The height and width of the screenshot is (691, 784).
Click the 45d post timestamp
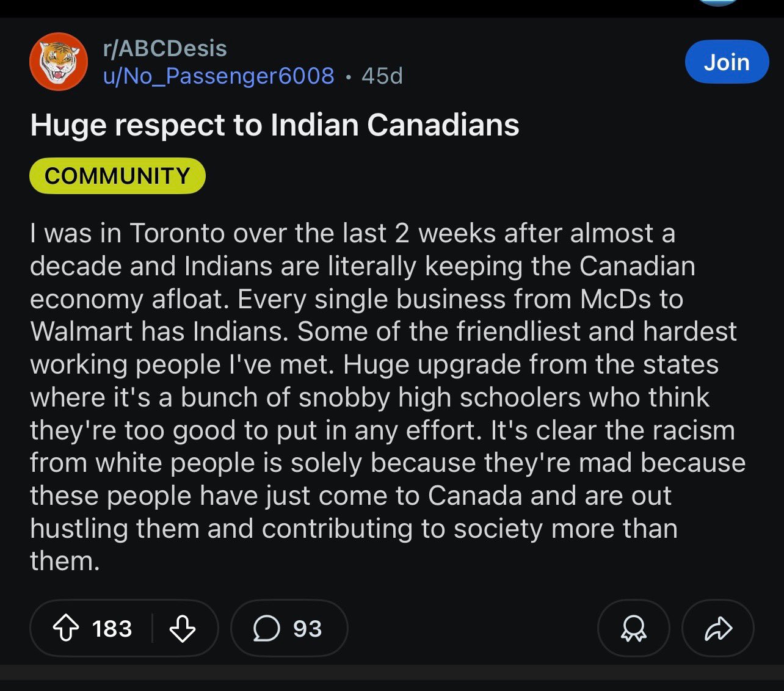pyautogui.click(x=382, y=76)
